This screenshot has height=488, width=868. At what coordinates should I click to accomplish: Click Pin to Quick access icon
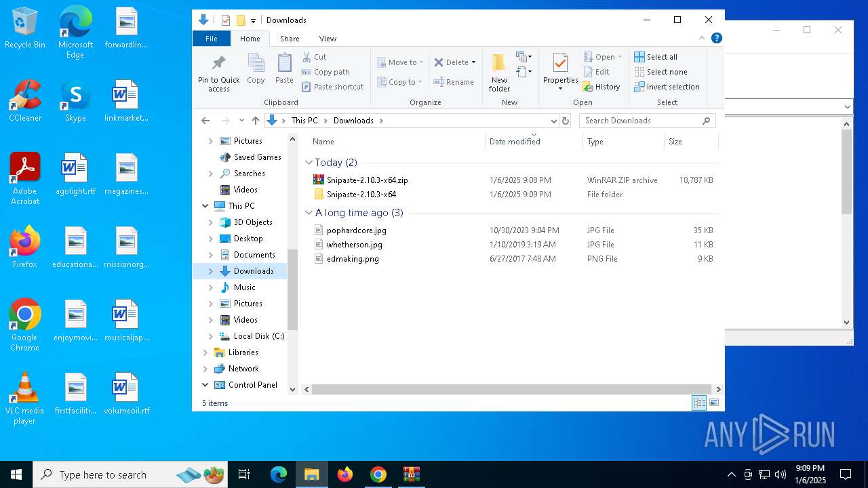click(x=218, y=73)
